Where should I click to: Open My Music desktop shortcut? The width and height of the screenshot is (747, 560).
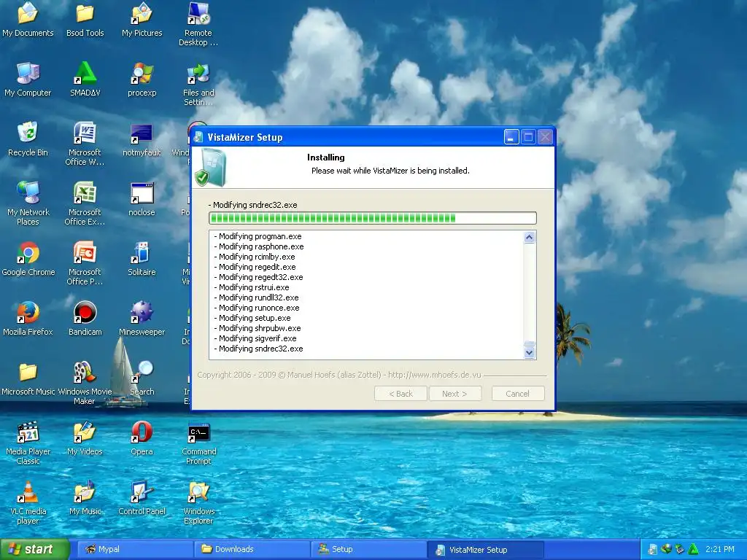pos(85,499)
